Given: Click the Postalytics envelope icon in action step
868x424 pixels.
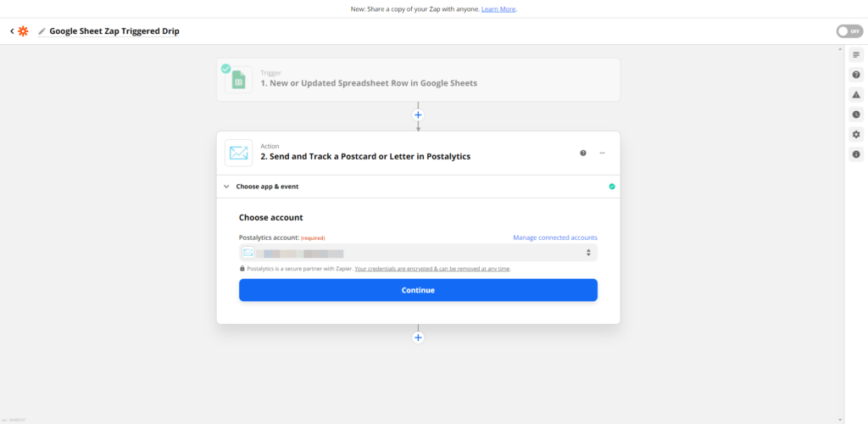Looking at the screenshot, I should [x=238, y=153].
